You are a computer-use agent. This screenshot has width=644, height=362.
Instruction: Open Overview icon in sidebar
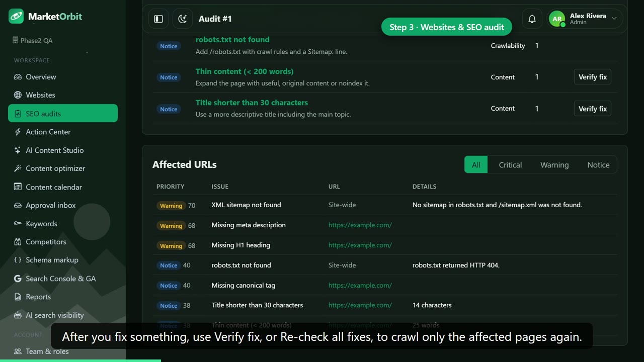point(18,77)
